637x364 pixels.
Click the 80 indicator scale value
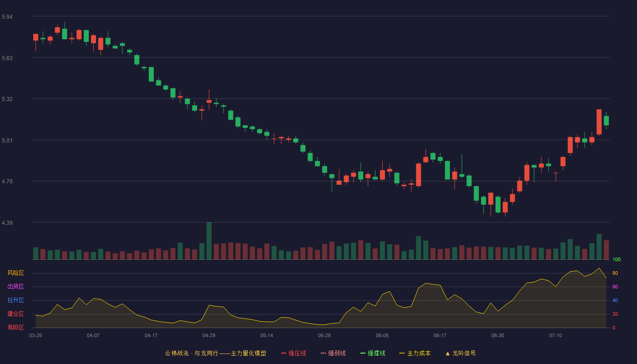[x=615, y=273]
